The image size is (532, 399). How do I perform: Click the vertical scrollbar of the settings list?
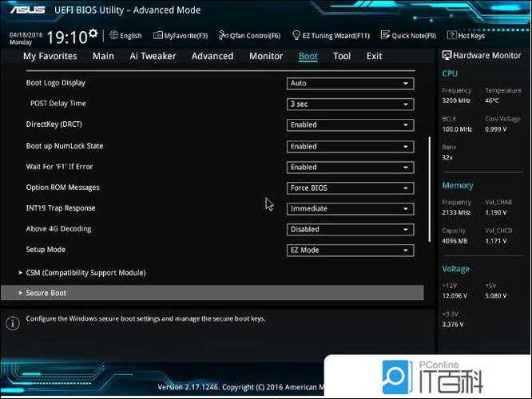point(430,189)
